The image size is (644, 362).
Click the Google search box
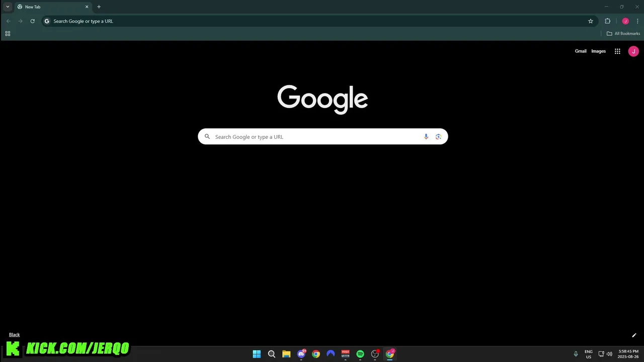(x=323, y=137)
